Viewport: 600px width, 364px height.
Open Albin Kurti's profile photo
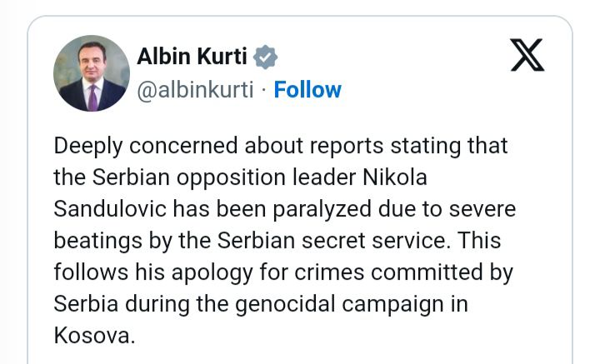[91, 73]
